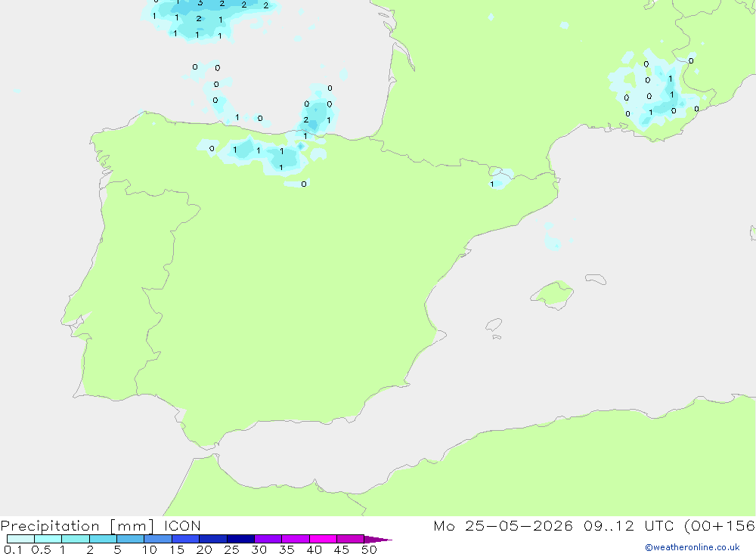Viewport: 756px width, 554px height.
Task: Click the date 'Mo 25-05-2026' text
Action: [x=503, y=525]
